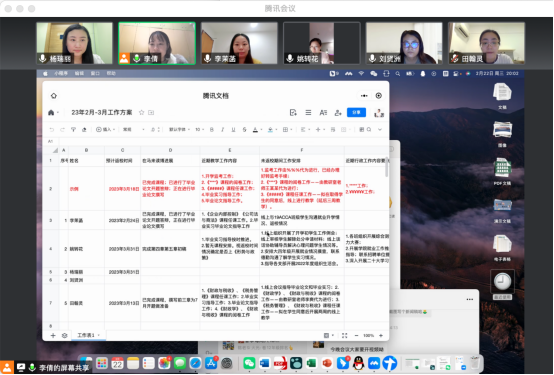The width and height of the screenshot is (554, 375).
Task: Open the add collaborator icon
Action: [x=338, y=113]
